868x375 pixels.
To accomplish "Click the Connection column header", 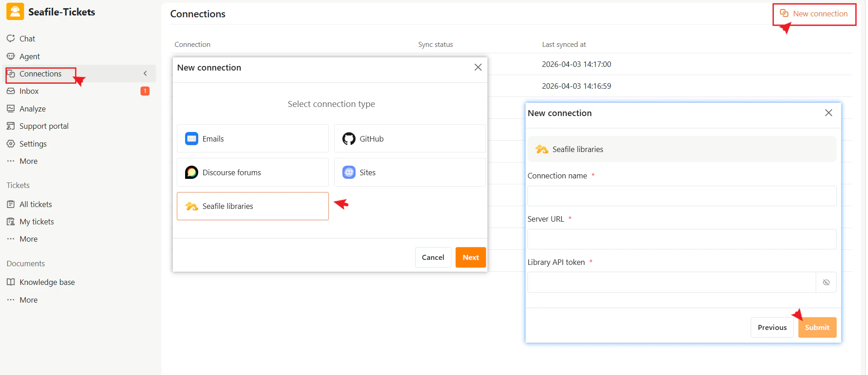I will tap(192, 44).
